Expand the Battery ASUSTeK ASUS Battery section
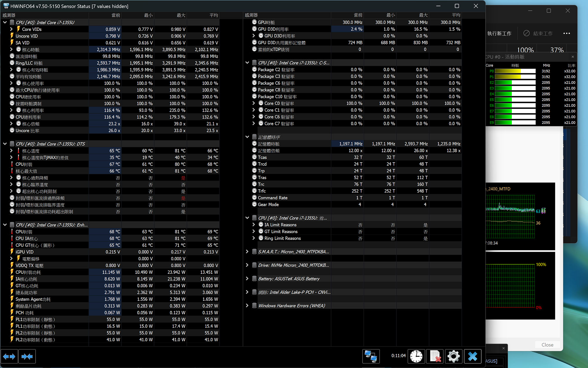 (x=247, y=279)
